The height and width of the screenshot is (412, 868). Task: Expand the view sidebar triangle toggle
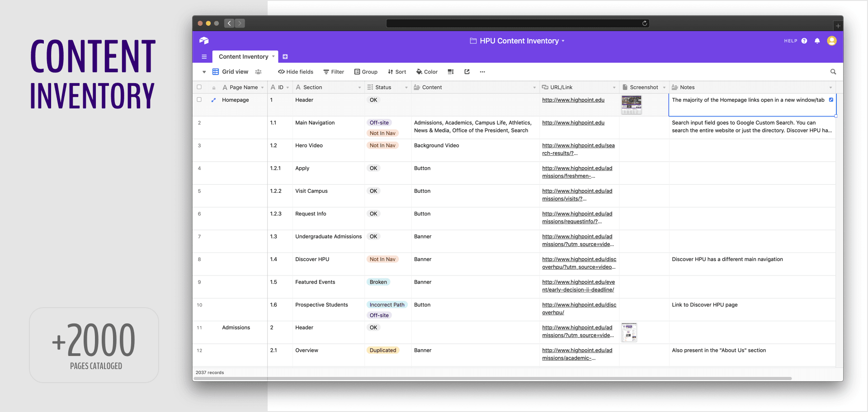(204, 72)
